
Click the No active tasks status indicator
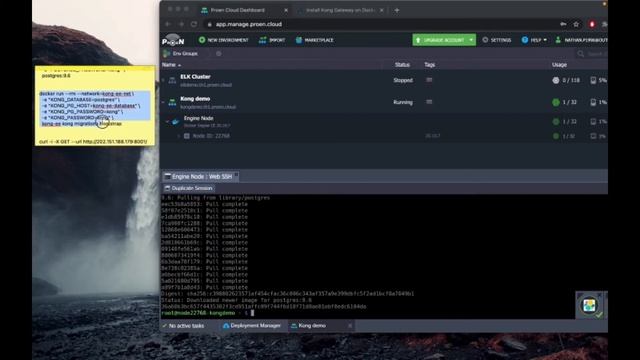[183, 326]
